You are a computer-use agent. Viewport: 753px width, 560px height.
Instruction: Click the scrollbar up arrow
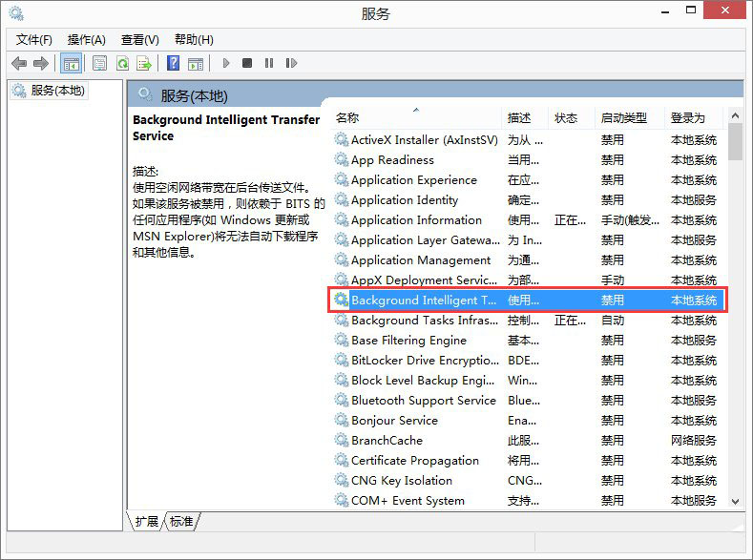[735, 115]
